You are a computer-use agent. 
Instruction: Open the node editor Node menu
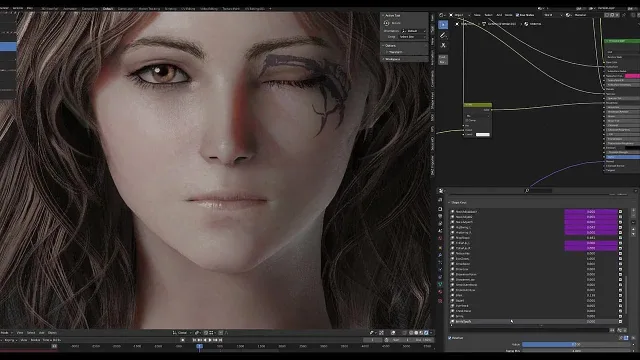point(509,15)
